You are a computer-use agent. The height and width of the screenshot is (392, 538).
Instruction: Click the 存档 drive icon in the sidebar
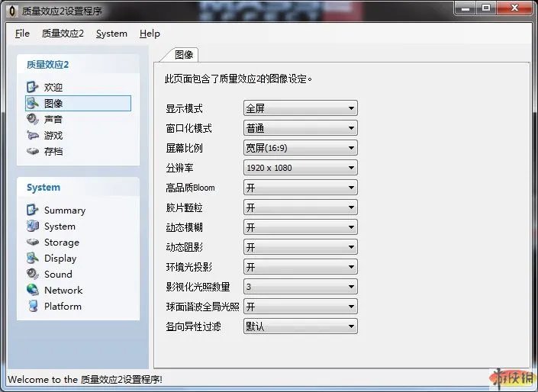(33, 151)
